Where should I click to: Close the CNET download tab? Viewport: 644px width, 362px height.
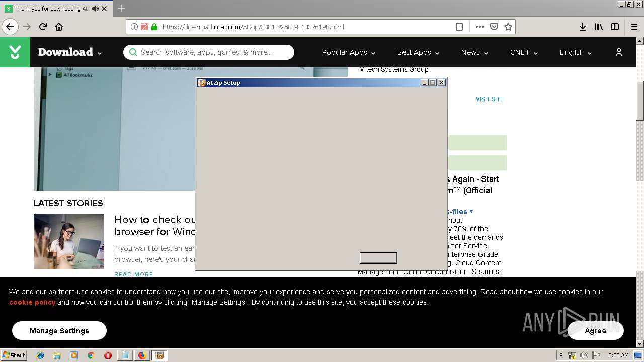104,9
